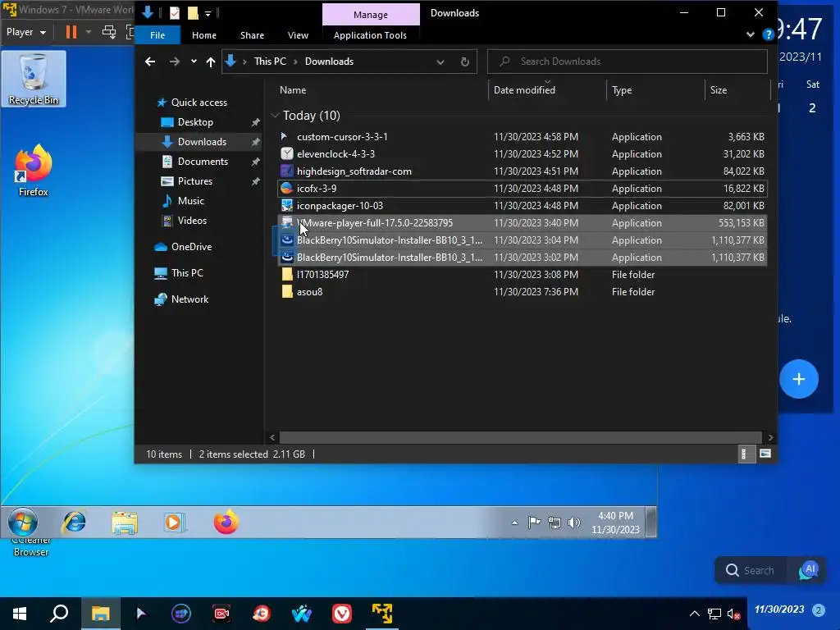Switch to the Home ribbon tab
This screenshot has width=840, height=630.
point(204,35)
